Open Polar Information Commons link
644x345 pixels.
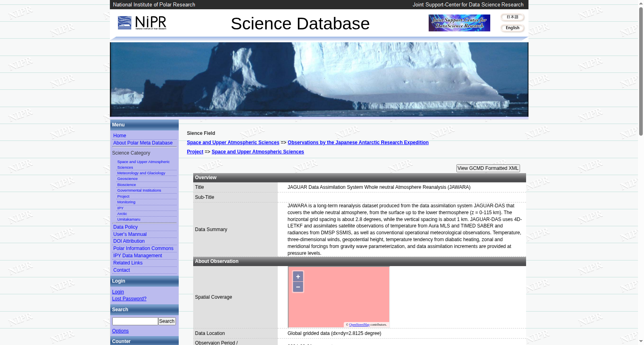pos(143,248)
